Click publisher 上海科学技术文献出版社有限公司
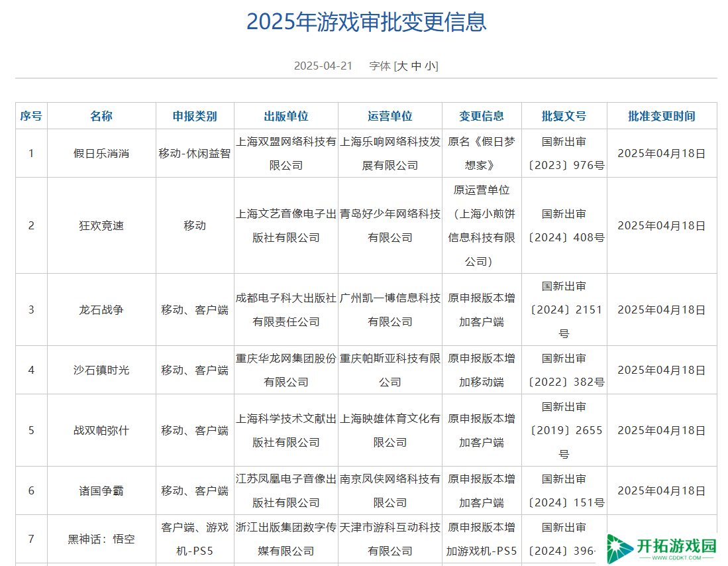Image resolution: width=728 pixels, height=566 pixels. pyautogui.click(x=286, y=430)
